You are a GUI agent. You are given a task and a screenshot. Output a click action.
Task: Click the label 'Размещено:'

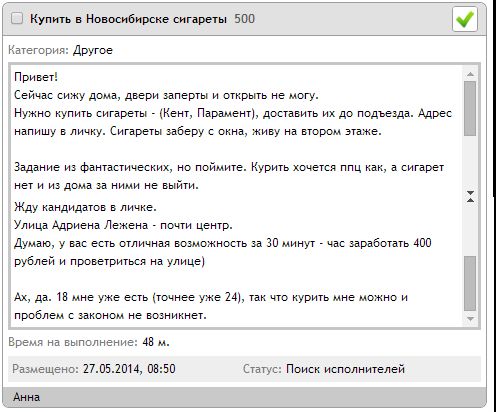[x=46, y=369]
